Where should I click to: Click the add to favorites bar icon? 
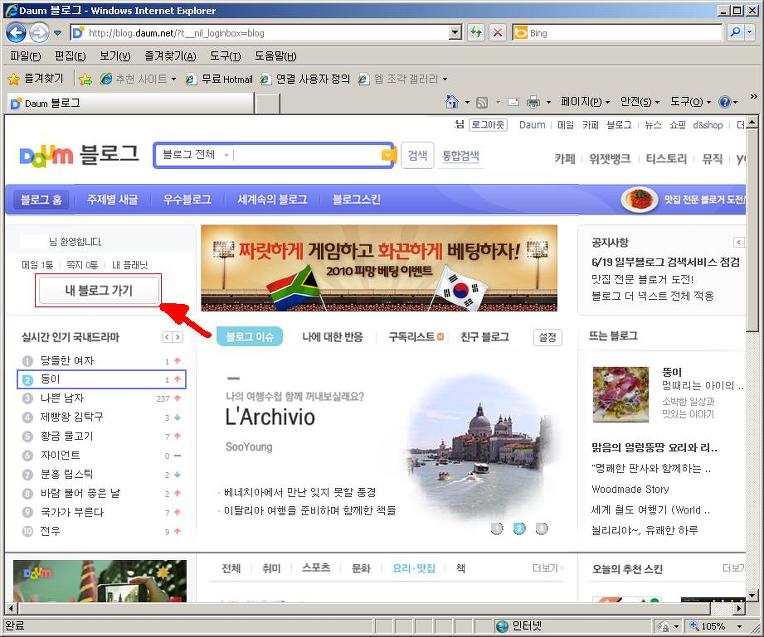coord(85,79)
